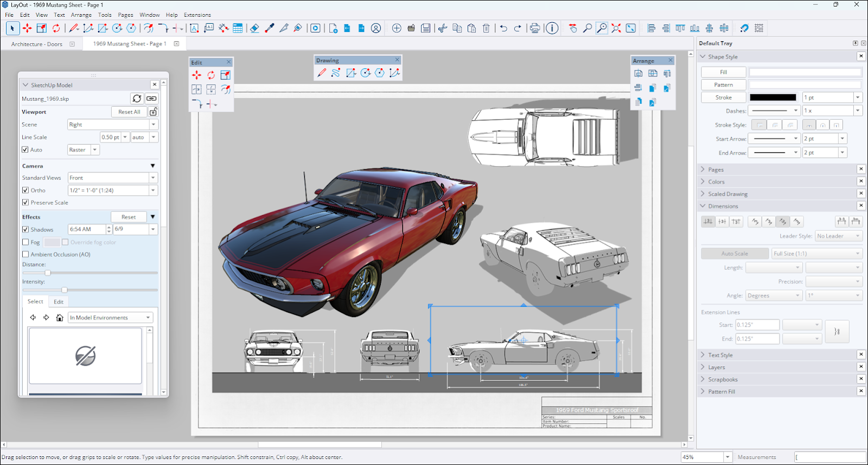The image size is (868, 465).
Task: Expand the Text Style panel
Action: click(720, 355)
